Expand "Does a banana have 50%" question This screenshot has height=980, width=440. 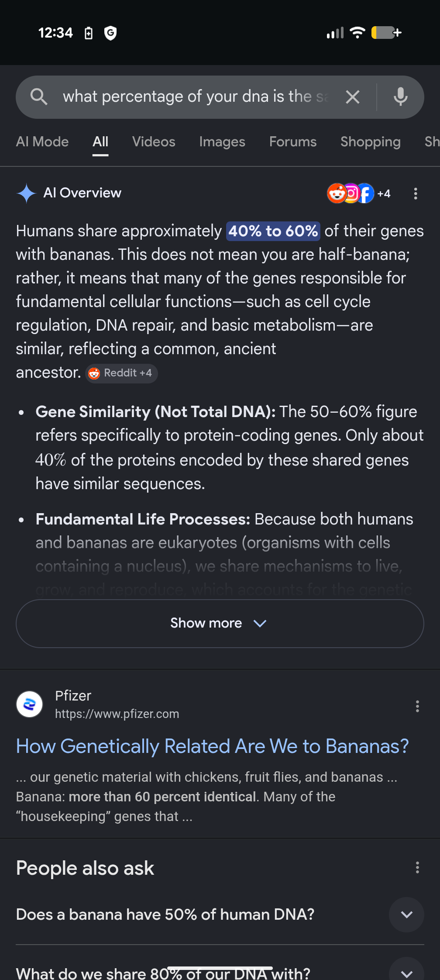coord(406,914)
